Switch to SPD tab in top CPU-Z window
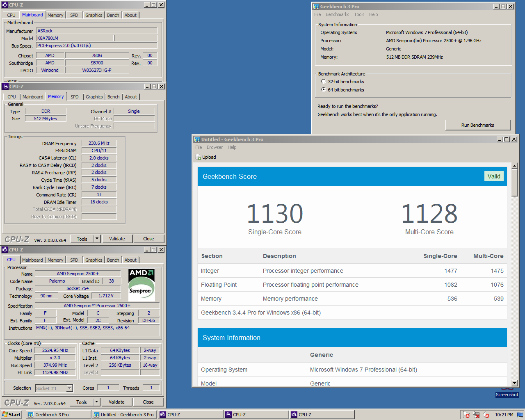This screenshot has height=420, width=525. (74, 15)
